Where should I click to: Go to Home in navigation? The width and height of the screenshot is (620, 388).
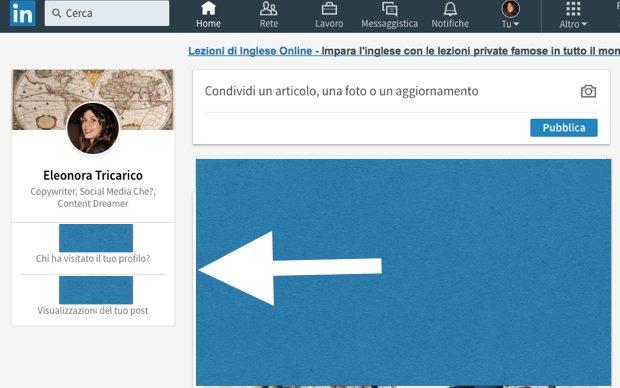pyautogui.click(x=208, y=15)
